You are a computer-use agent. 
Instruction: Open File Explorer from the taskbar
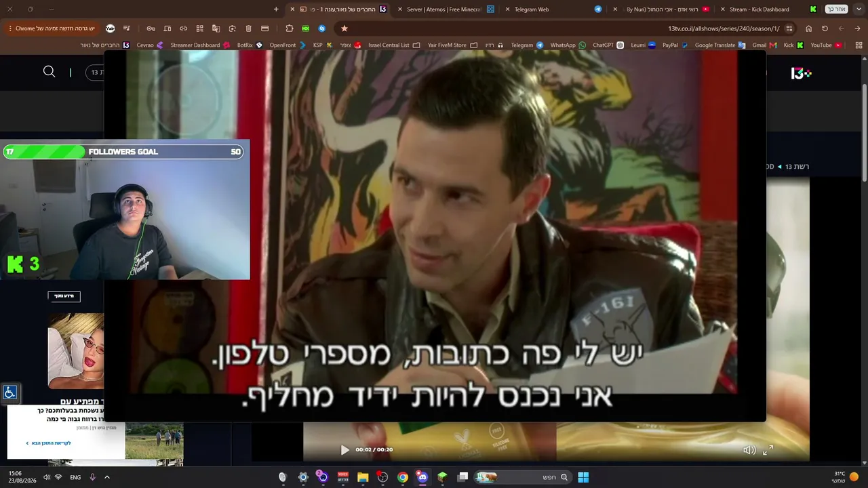(363, 477)
